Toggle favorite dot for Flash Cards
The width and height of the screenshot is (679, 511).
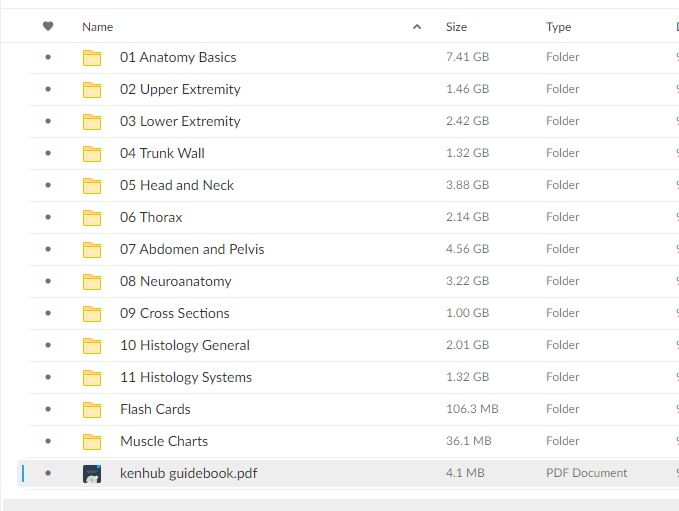click(x=48, y=410)
